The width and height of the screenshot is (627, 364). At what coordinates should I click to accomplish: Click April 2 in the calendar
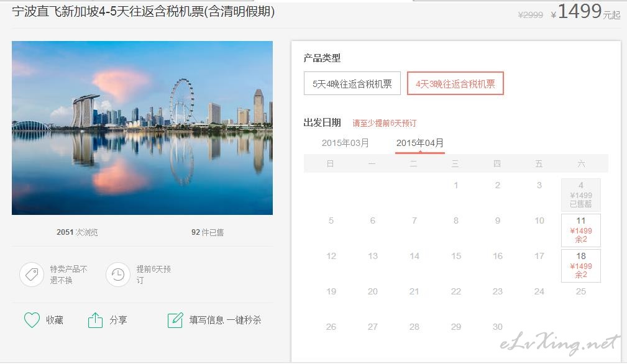coord(498,185)
